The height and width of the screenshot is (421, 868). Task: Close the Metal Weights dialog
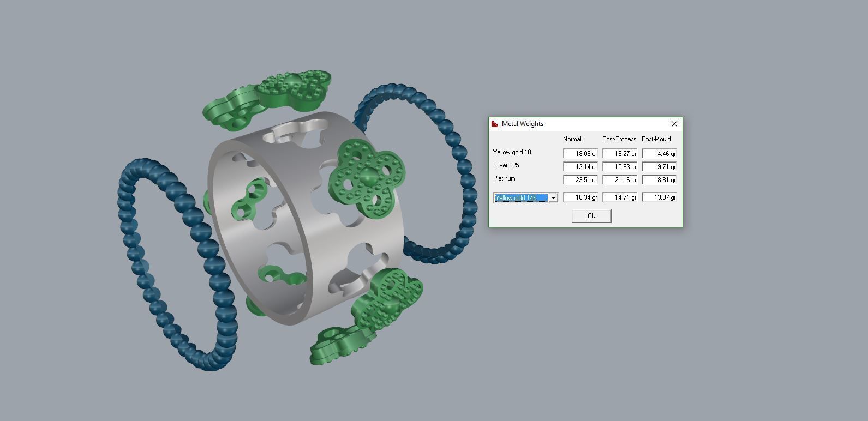pos(674,124)
